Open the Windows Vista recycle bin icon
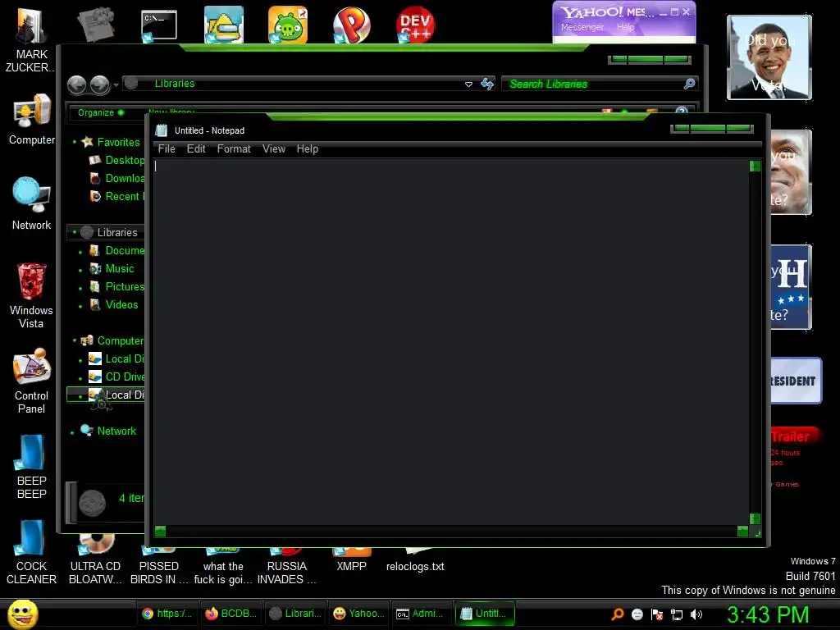Viewport: 840px width, 630px height. coord(32,295)
